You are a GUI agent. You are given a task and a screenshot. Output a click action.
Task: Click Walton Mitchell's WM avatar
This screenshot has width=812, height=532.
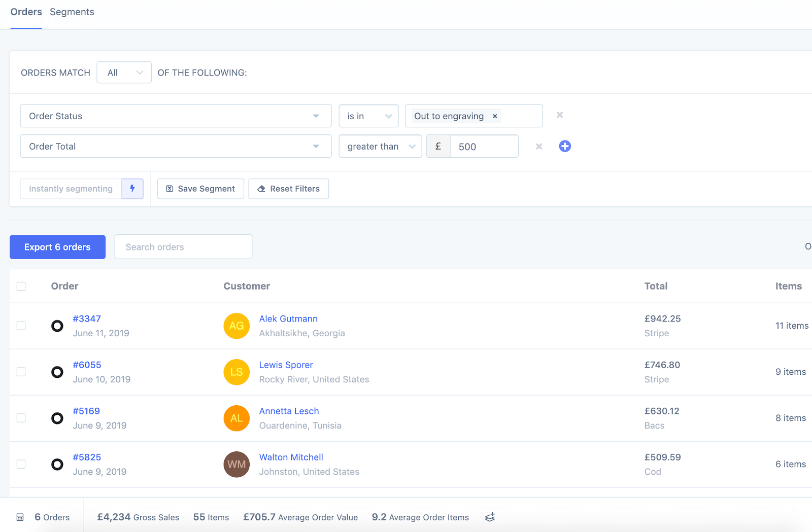[236, 465]
